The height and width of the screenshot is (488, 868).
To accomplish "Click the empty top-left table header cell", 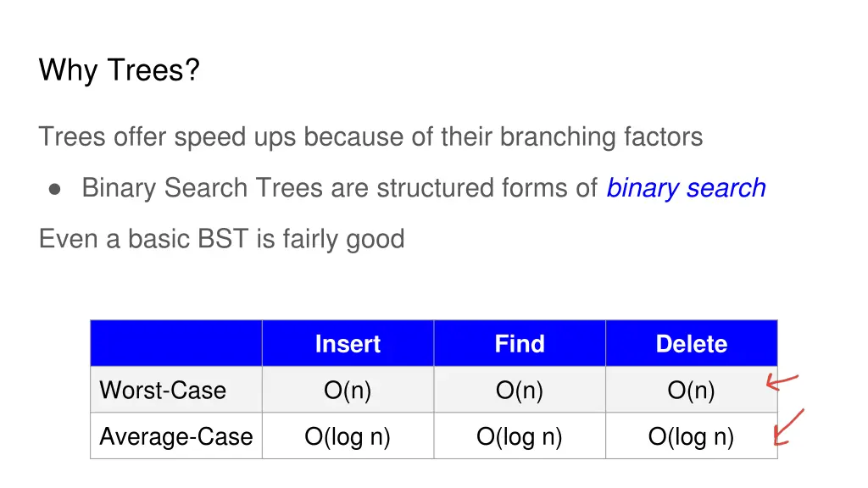I will click(176, 344).
